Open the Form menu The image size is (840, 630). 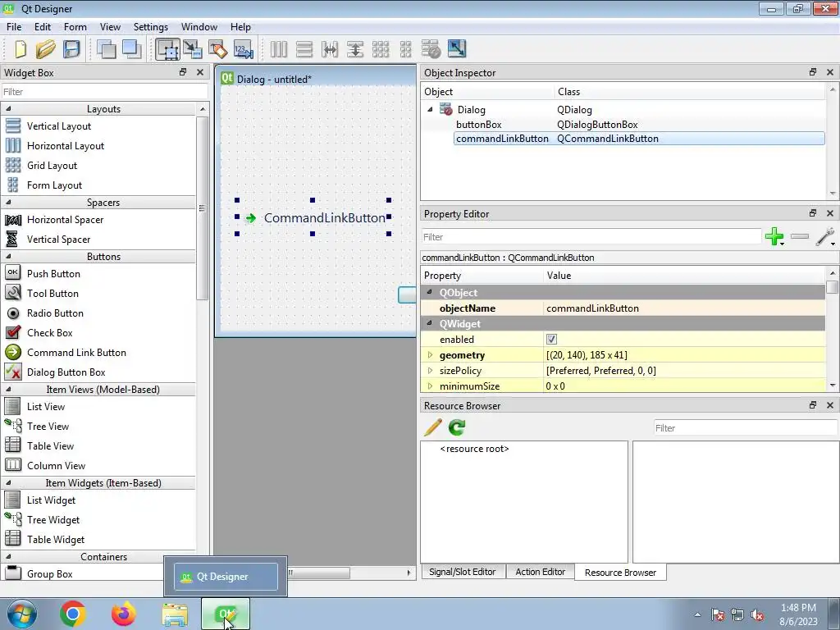(x=75, y=27)
